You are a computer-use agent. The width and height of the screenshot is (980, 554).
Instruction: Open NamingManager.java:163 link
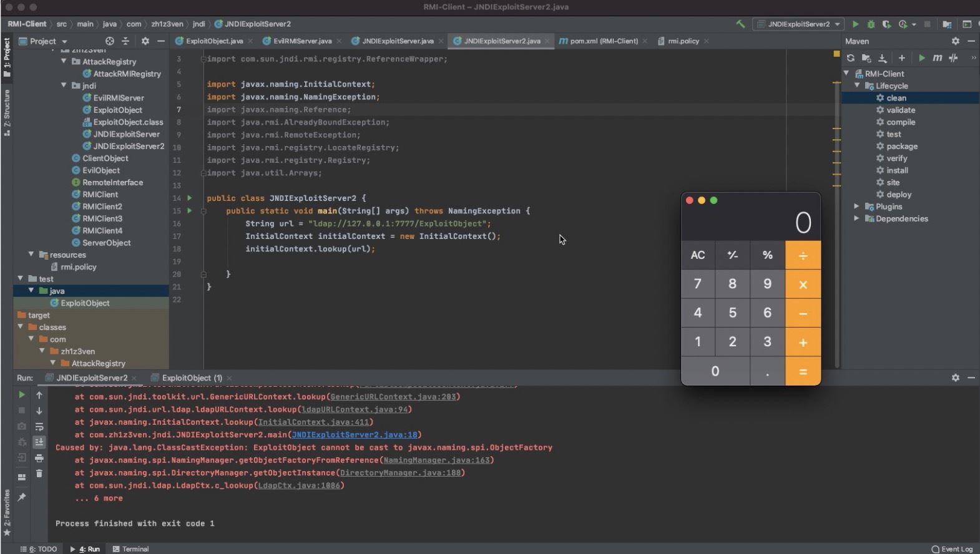tap(436, 460)
